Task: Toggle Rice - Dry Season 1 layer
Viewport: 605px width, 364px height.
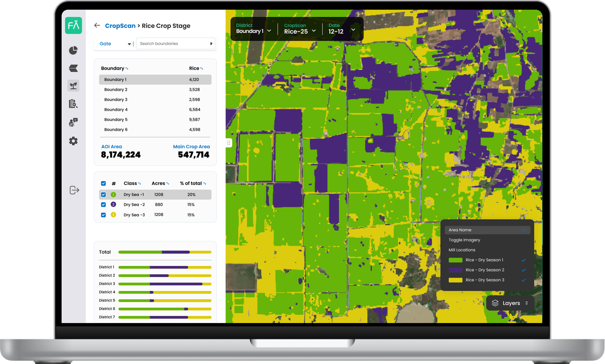Action: [x=487, y=260]
